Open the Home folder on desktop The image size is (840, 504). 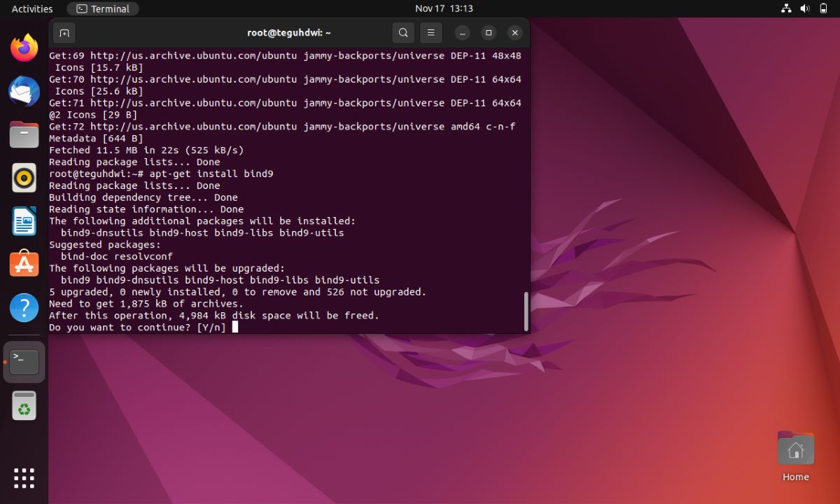pos(795,456)
